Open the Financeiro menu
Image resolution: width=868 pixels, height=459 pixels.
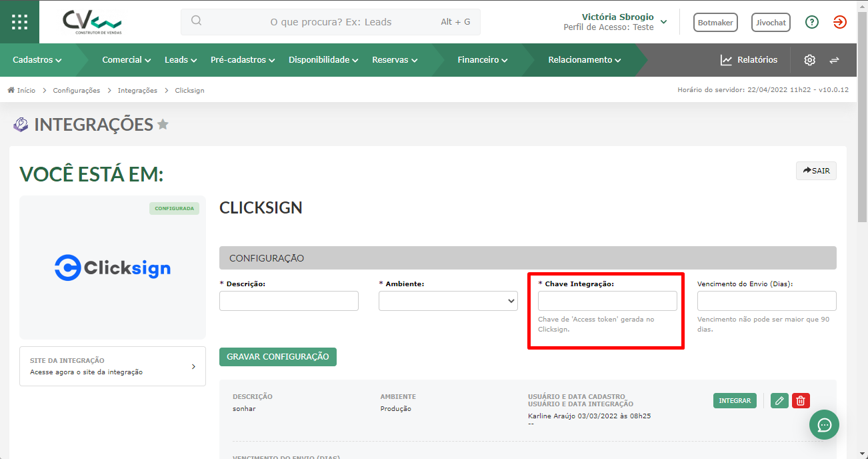(483, 60)
